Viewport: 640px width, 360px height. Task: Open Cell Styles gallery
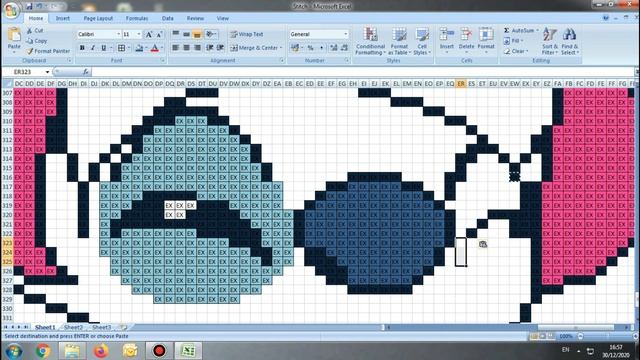point(422,41)
